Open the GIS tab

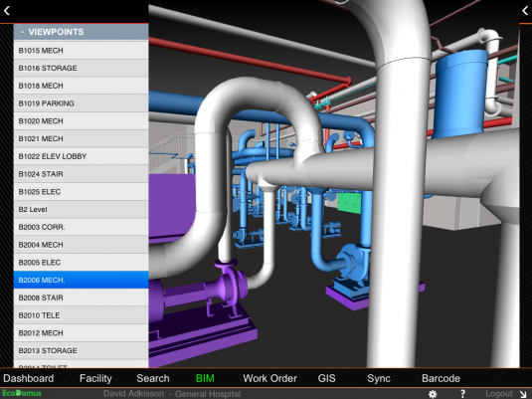tap(326, 378)
